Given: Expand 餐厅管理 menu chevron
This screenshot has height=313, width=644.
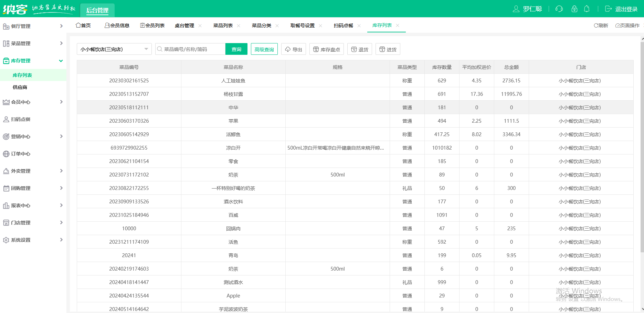Looking at the screenshot, I should [61, 26].
